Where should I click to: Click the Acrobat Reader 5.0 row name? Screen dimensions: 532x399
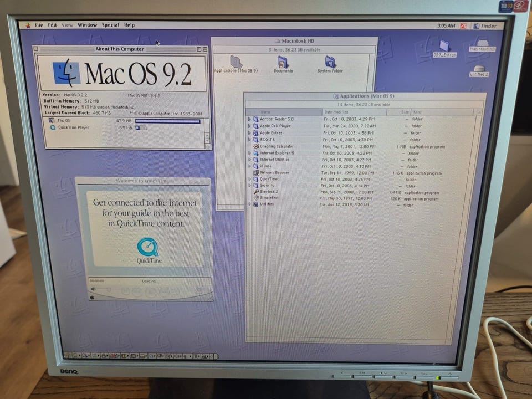[x=277, y=119]
